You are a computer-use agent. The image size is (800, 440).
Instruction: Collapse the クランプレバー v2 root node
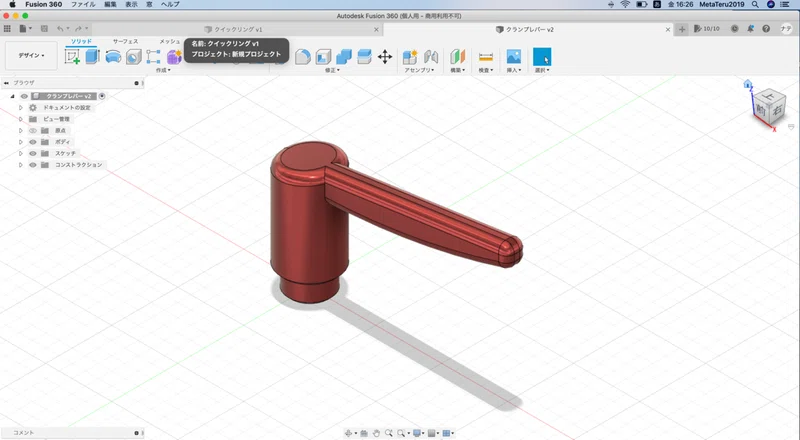coord(12,96)
